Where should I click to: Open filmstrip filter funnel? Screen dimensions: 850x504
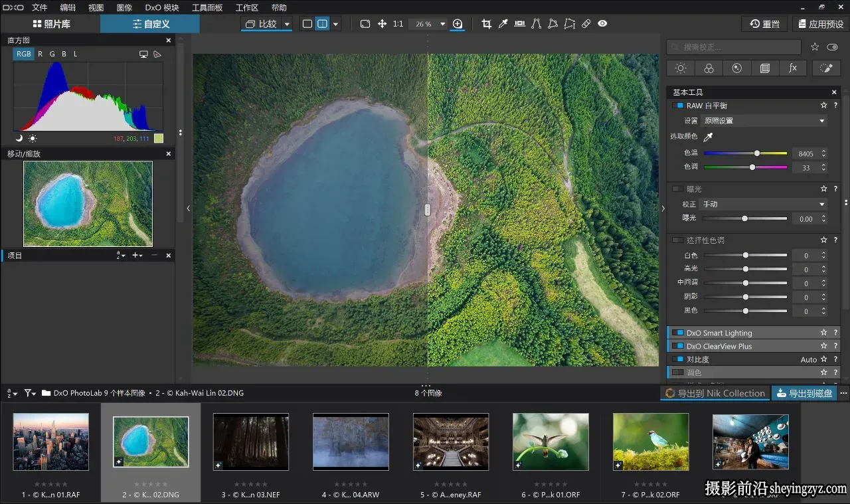tap(30, 393)
